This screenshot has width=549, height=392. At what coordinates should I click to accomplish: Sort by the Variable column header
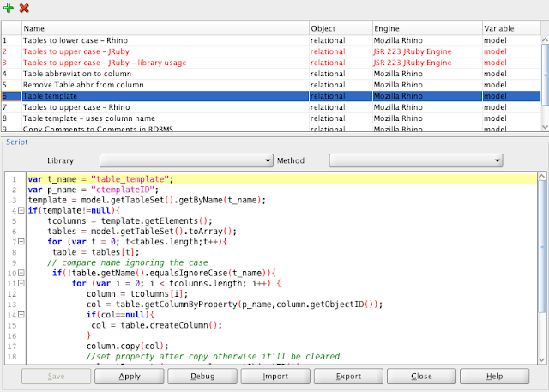[511, 28]
